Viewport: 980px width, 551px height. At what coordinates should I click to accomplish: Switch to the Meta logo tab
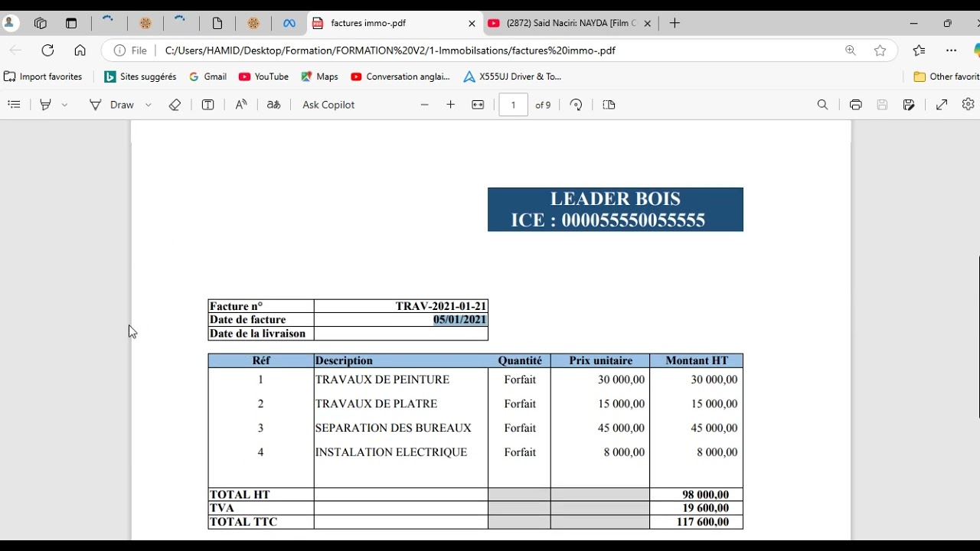tap(289, 23)
